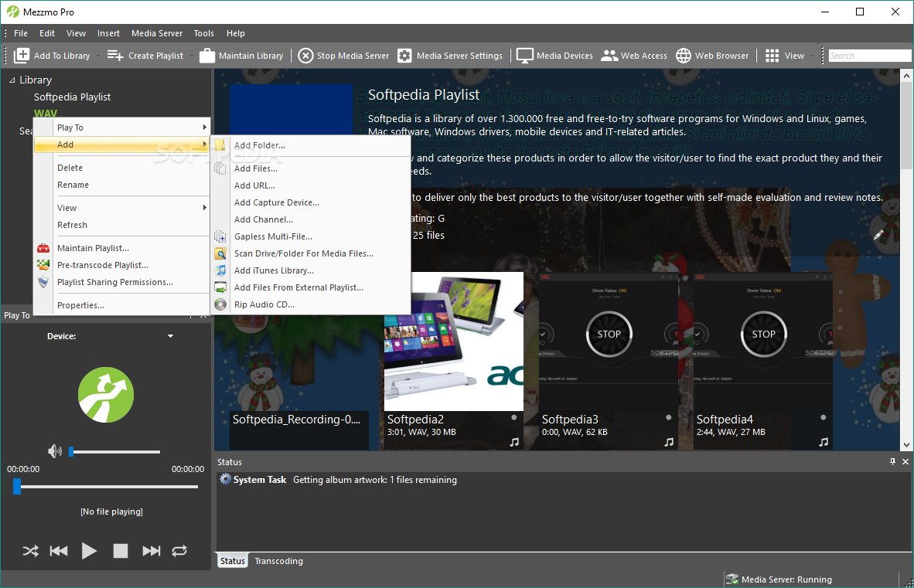
Task: Collapse the Library tree node
Action: [x=12, y=80]
